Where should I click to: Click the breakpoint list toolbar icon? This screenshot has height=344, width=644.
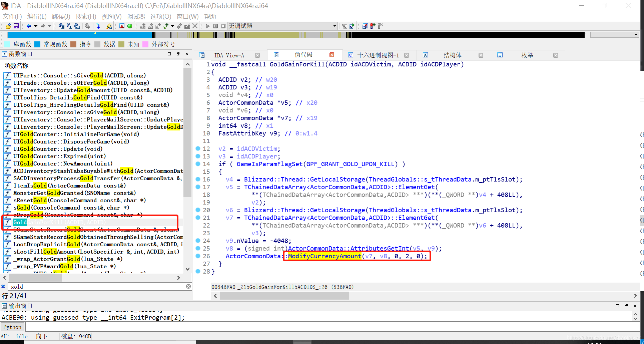(365, 26)
